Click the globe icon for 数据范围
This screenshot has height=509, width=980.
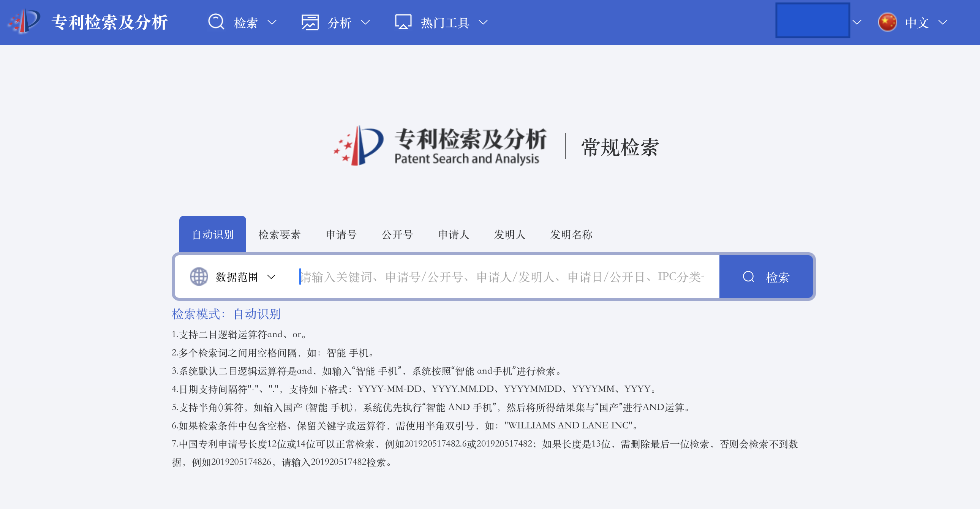(199, 277)
